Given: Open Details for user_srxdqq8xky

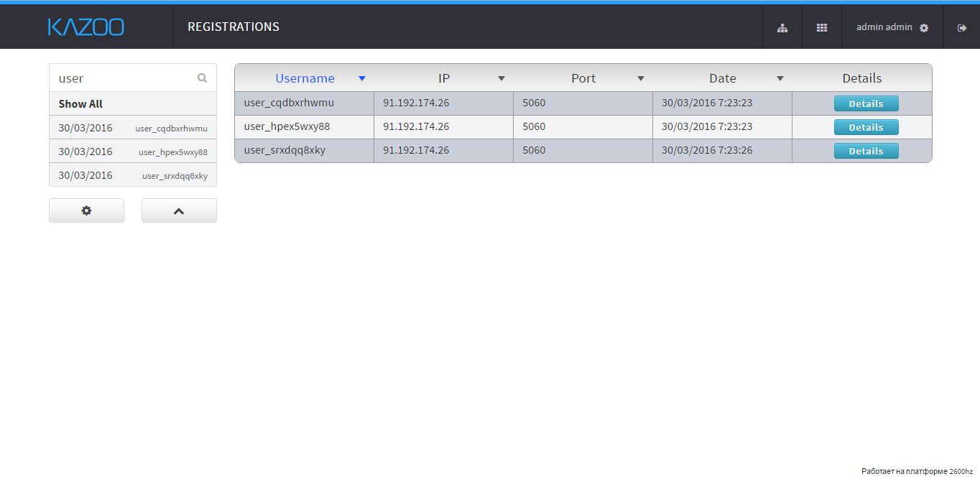Looking at the screenshot, I should click(866, 151).
